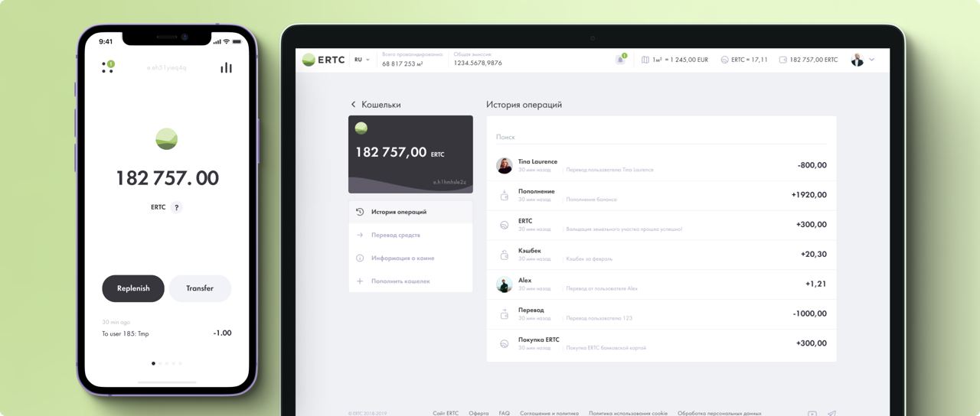
Task: Open the YouTube icon in the footer
Action: [x=812, y=413]
